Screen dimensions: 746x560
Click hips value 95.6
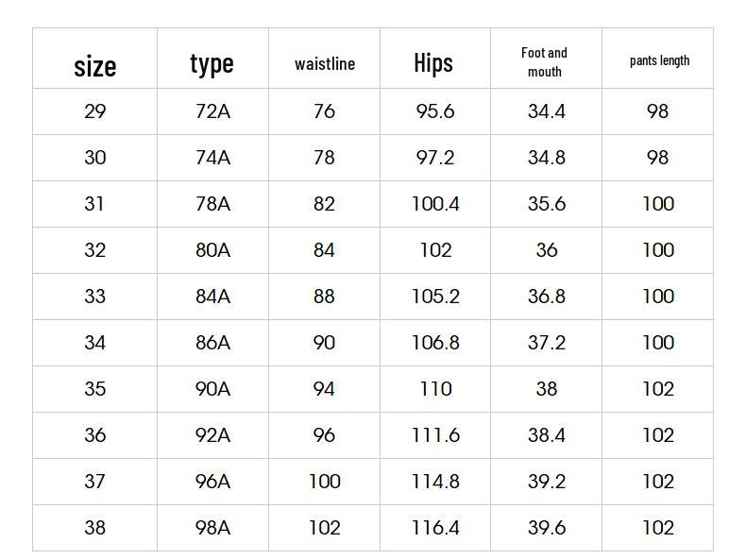pos(435,111)
